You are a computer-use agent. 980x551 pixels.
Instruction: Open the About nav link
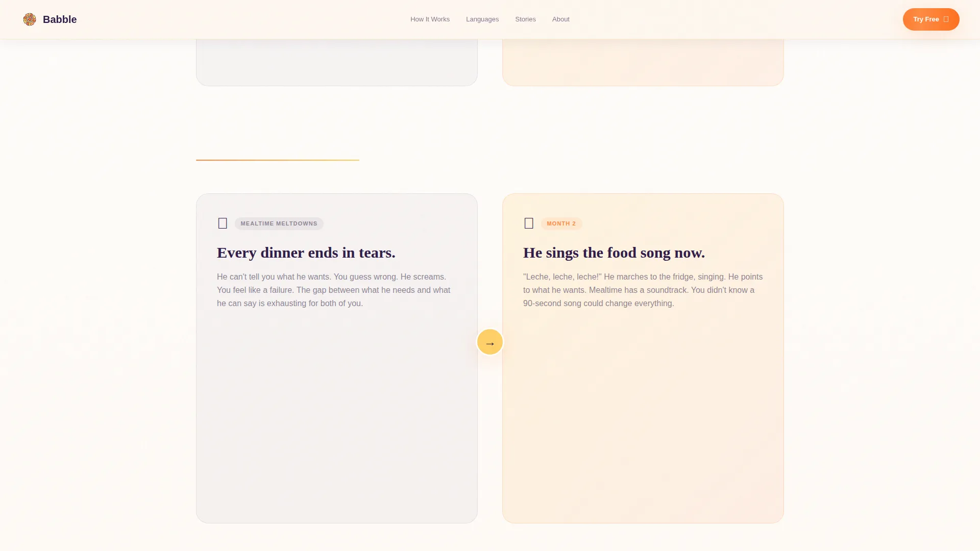pyautogui.click(x=560, y=19)
